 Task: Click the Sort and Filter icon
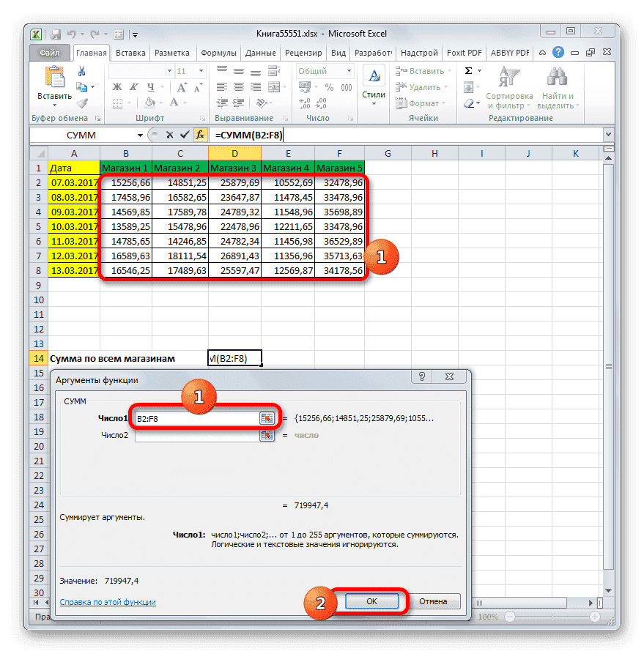pyautogui.click(x=508, y=75)
